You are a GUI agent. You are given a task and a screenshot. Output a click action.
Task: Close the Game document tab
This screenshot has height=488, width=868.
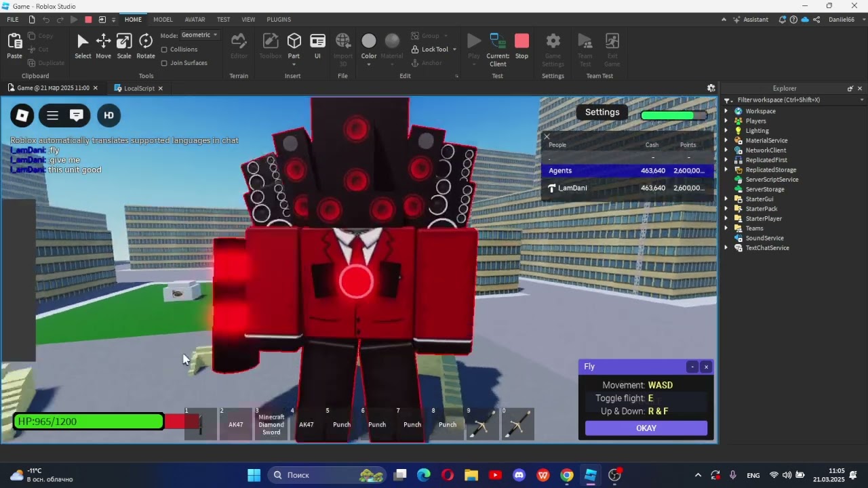95,88
